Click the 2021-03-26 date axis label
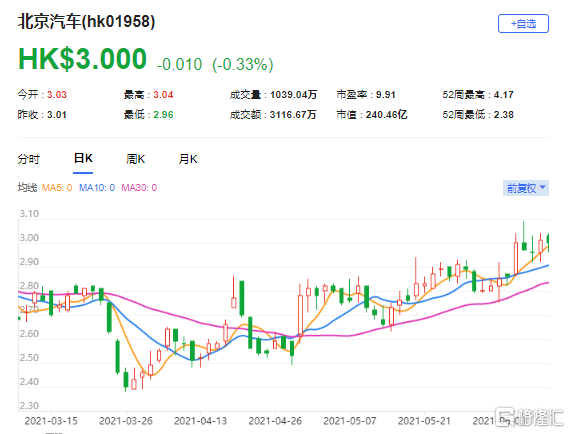 [126, 421]
